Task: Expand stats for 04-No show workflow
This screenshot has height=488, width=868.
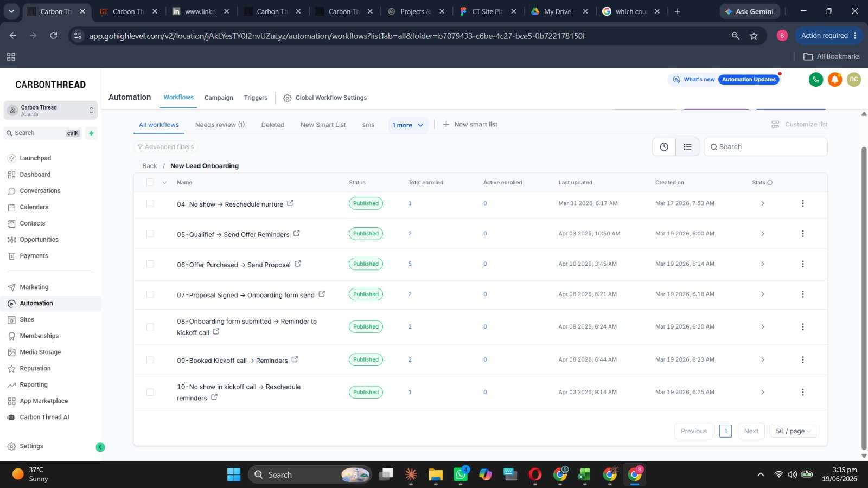Action: click(x=762, y=203)
